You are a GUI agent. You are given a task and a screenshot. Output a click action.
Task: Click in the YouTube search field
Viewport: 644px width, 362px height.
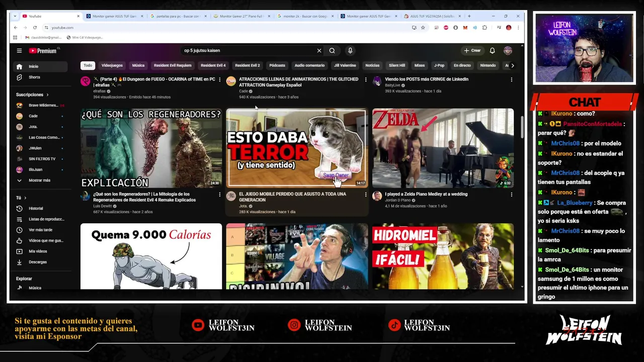click(x=249, y=51)
